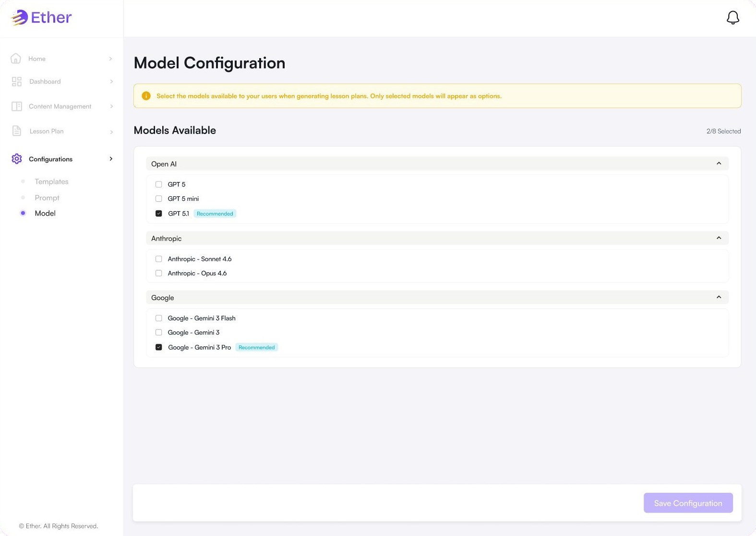Image resolution: width=756 pixels, height=536 pixels.
Task: Click the Ether logo
Action: click(41, 18)
